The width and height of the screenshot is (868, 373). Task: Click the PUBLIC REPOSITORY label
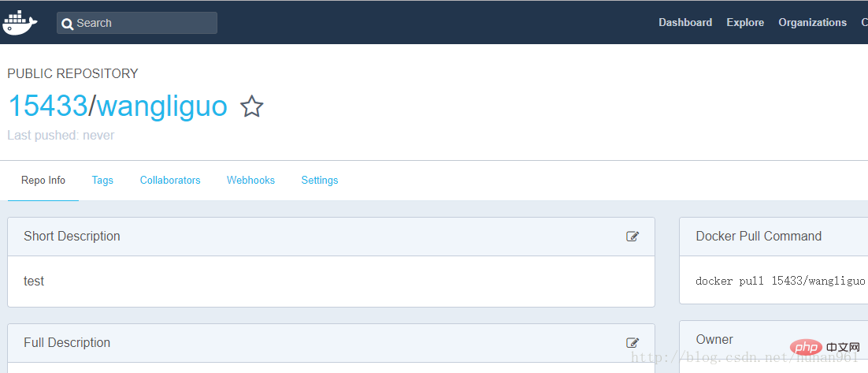(x=72, y=73)
